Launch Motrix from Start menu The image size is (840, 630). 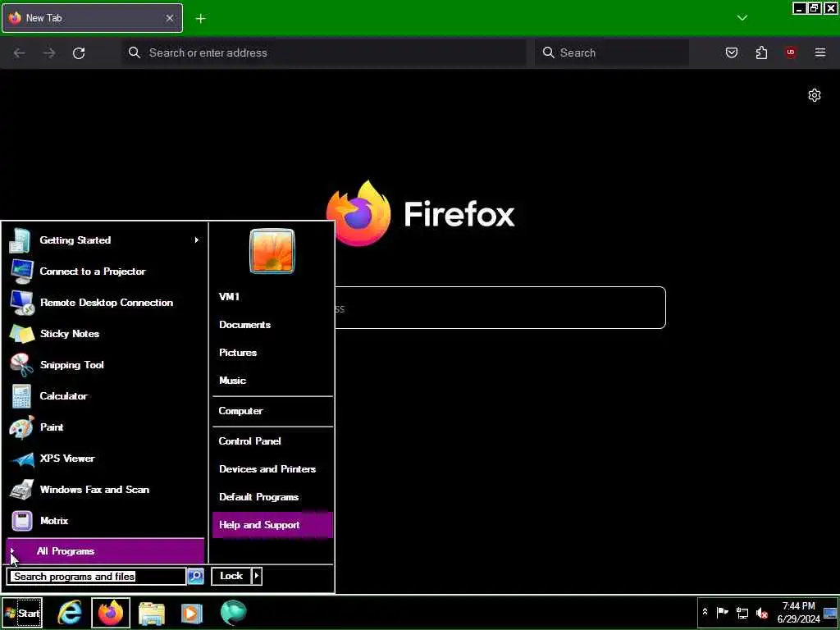pos(105,520)
